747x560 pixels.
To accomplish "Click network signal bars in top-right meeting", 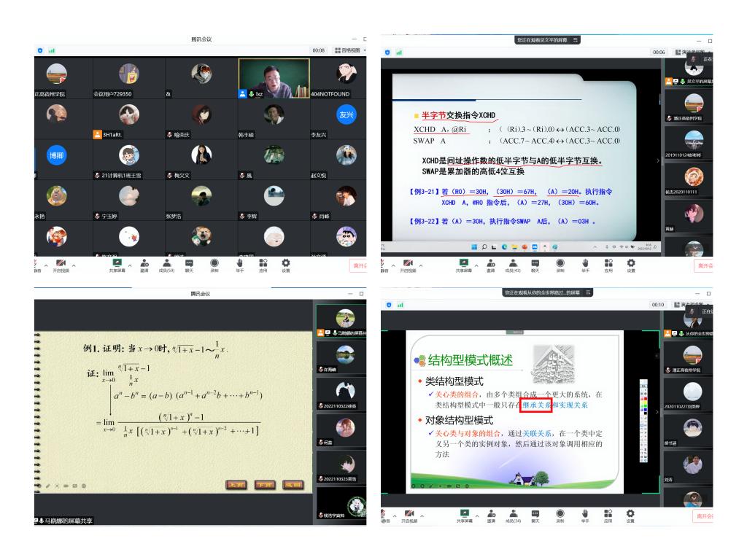I will click(398, 52).
